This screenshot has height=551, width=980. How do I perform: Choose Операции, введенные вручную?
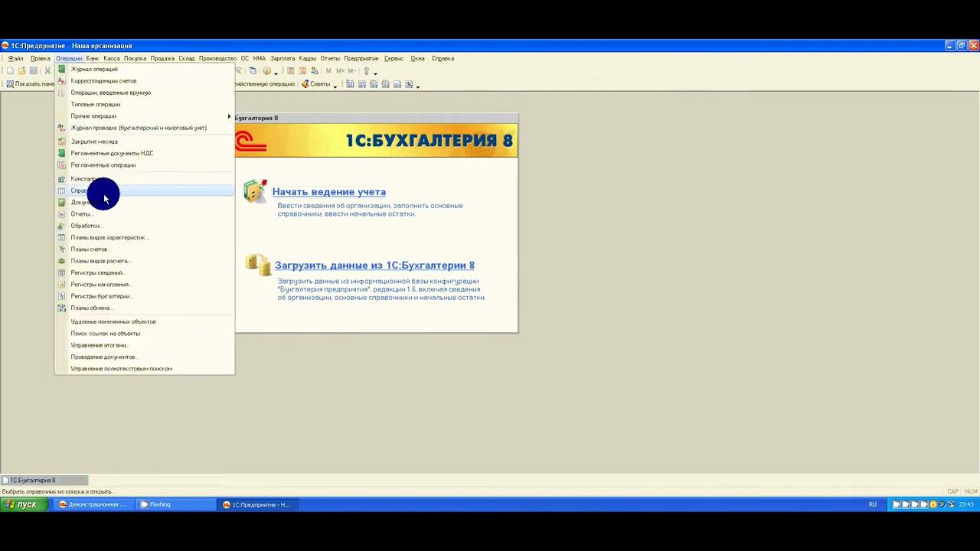click(x=145, y=93)
